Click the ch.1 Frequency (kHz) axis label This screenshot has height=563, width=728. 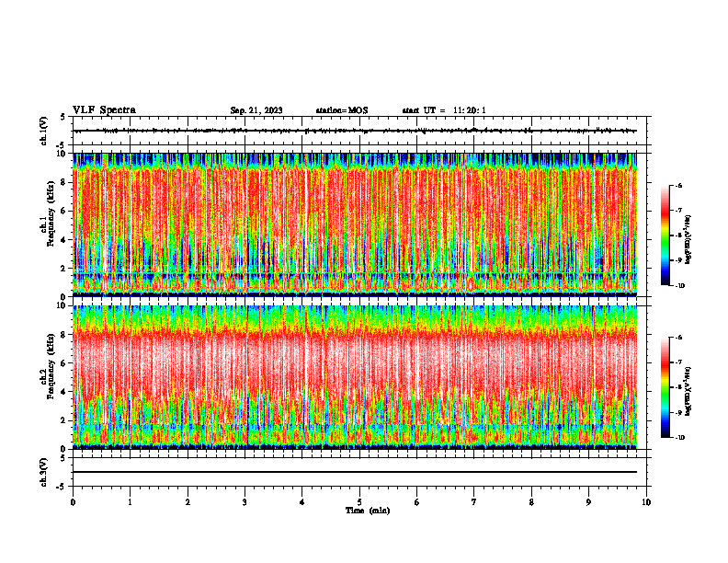[48, 214]
